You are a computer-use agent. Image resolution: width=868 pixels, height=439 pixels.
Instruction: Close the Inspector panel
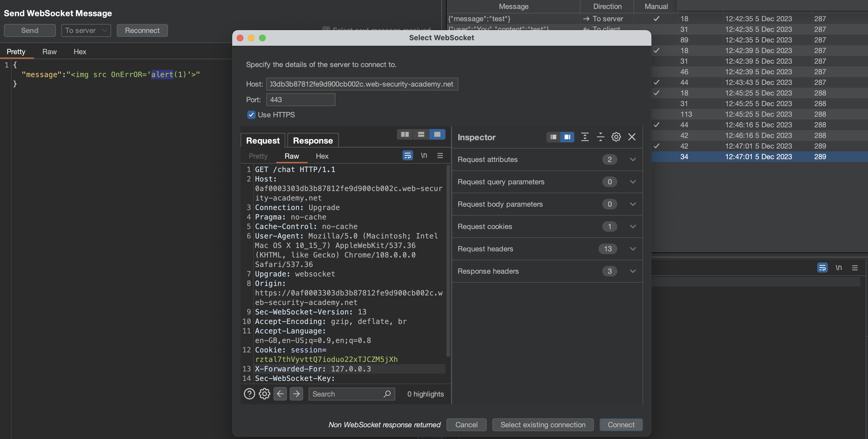tap(632, 137)
